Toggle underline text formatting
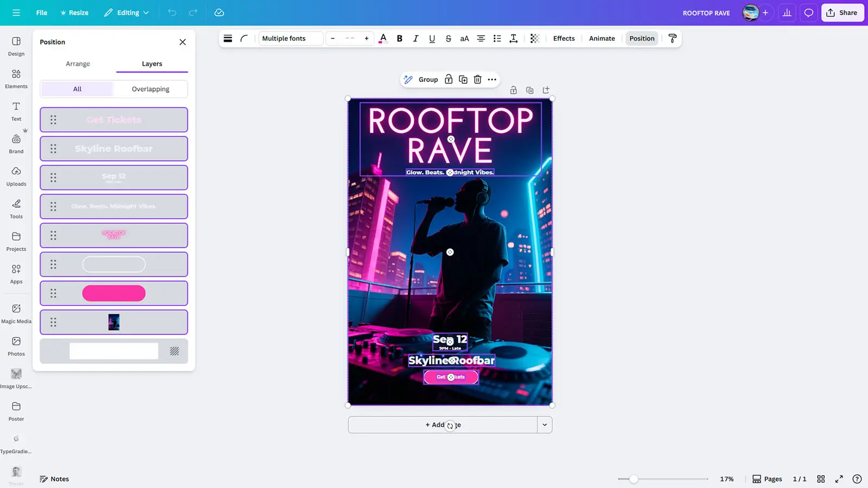The height and width of the screenshot is (488, 868). click(432, 38)
